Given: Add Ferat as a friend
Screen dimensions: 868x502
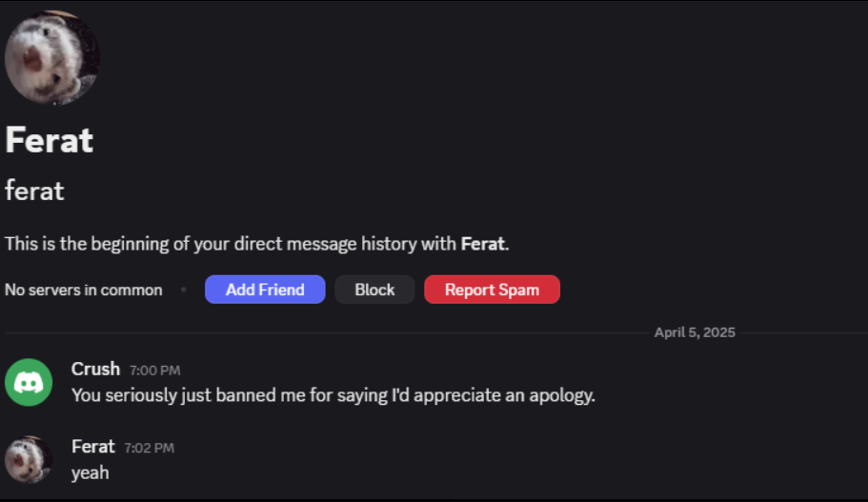Looking at the screenshot, I should click(265, 290).
